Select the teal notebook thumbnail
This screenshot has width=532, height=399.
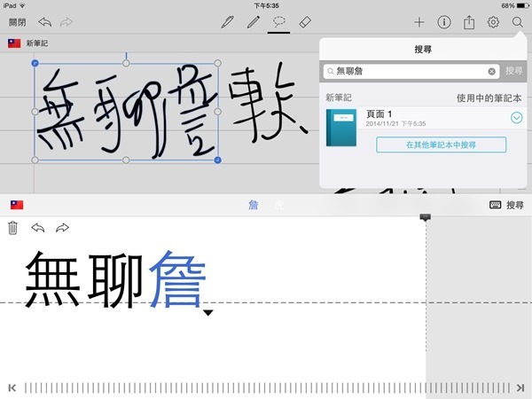click(341, 128)
